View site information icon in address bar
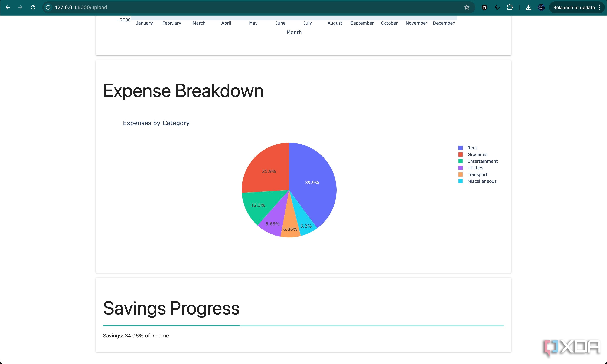The image size is (607, 364). tap(48, 7)
